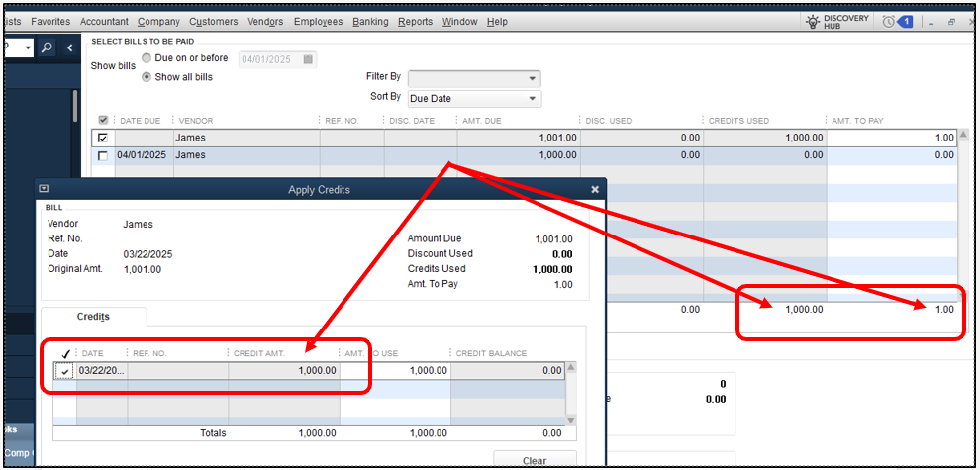Click the reminders alarm clock icon

[888, 21]
